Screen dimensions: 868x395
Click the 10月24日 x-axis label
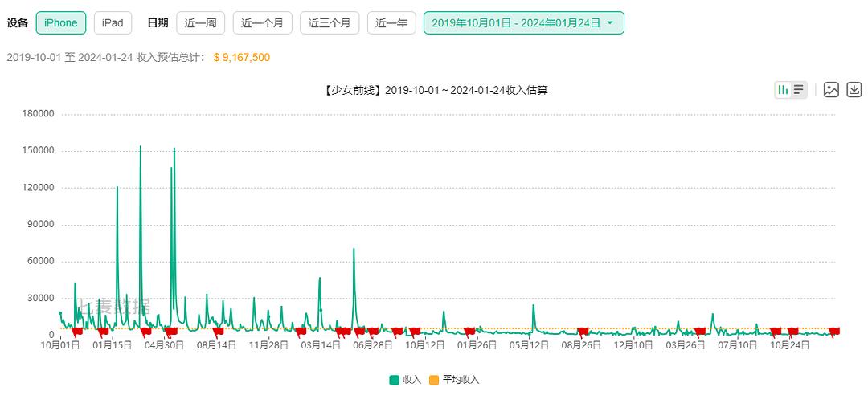coord(790,345)
